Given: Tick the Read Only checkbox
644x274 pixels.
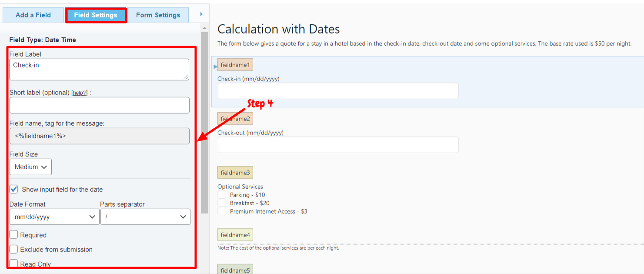Looking at the screenshot, I should [x=14, y=264].
